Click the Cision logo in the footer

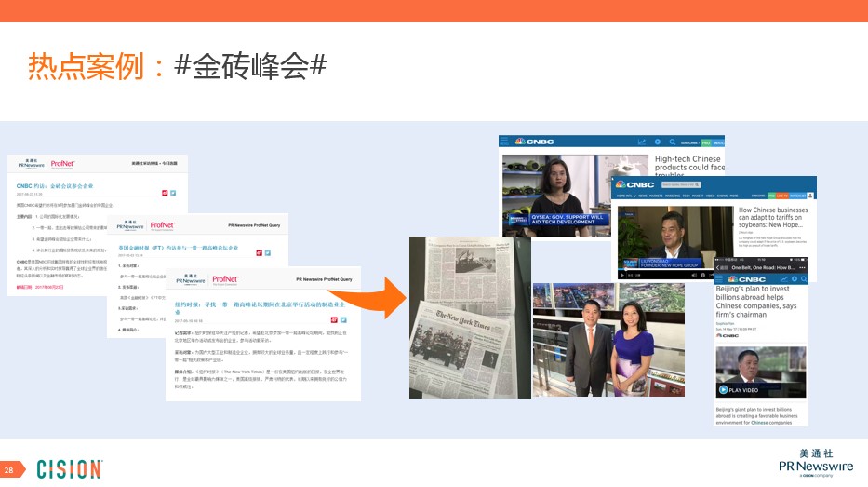point(70,469)
